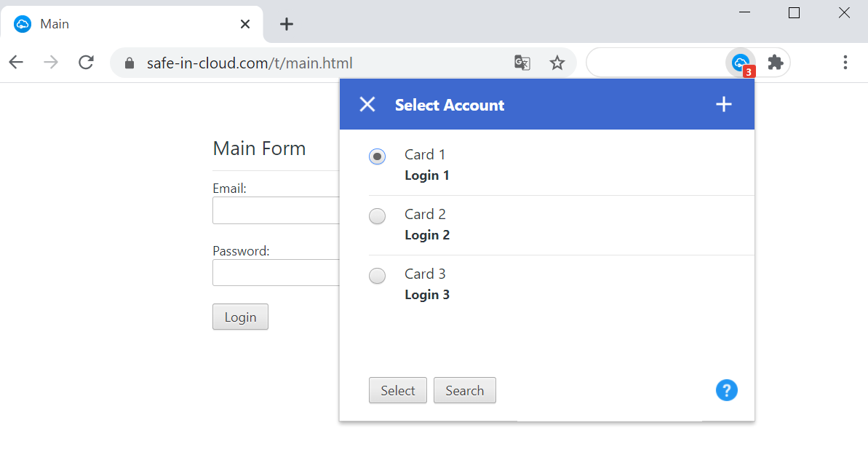Go forward in browser history
Viewport: 868px width, 460px height.
[x=51, y=62]
